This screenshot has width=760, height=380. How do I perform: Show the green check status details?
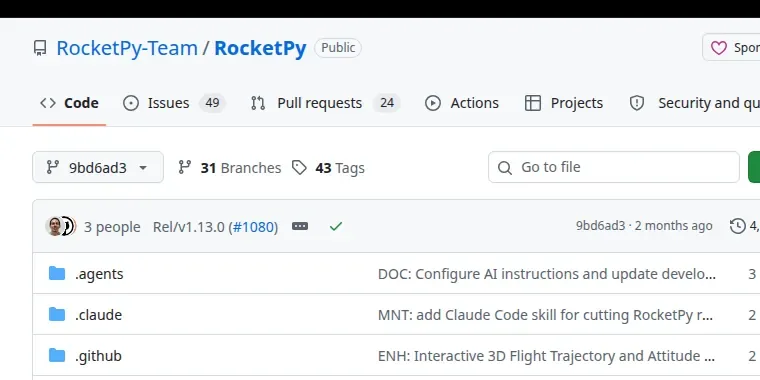tap(336, 226)
